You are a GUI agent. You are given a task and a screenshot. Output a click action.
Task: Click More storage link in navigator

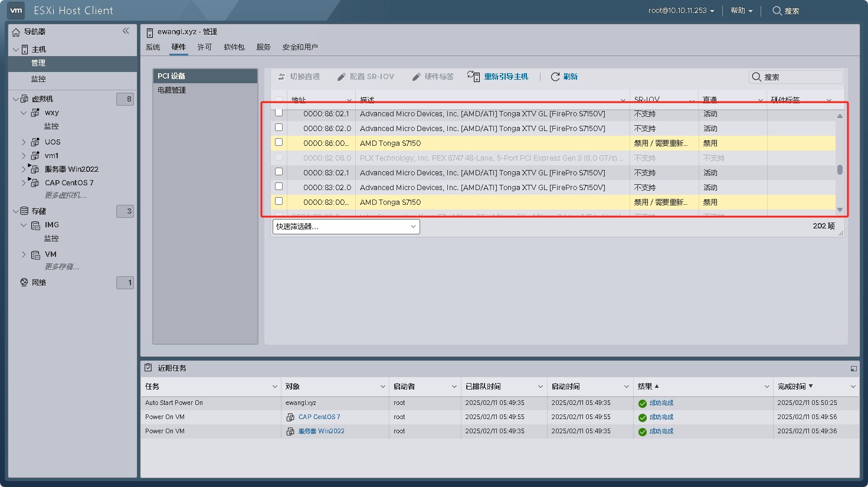[x=62, y=267]
